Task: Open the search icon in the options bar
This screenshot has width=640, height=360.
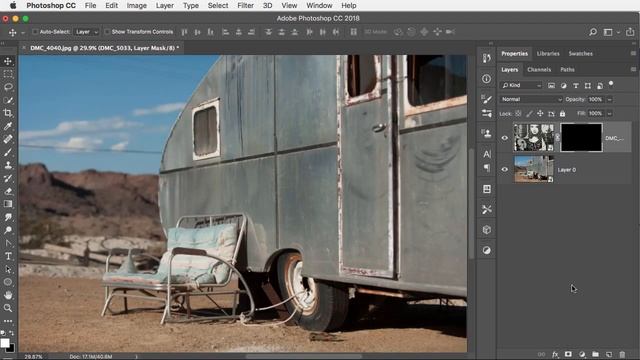Action: click(593, 32)
